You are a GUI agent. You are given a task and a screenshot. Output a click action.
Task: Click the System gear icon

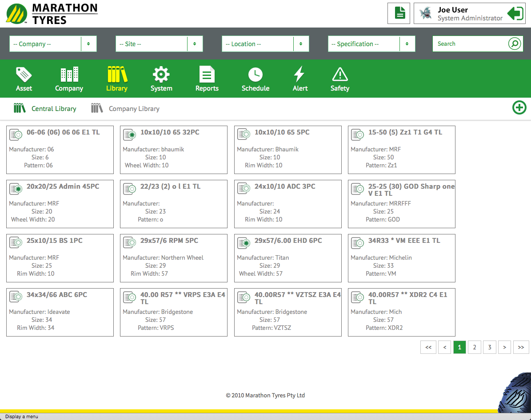tap(161, 75)
